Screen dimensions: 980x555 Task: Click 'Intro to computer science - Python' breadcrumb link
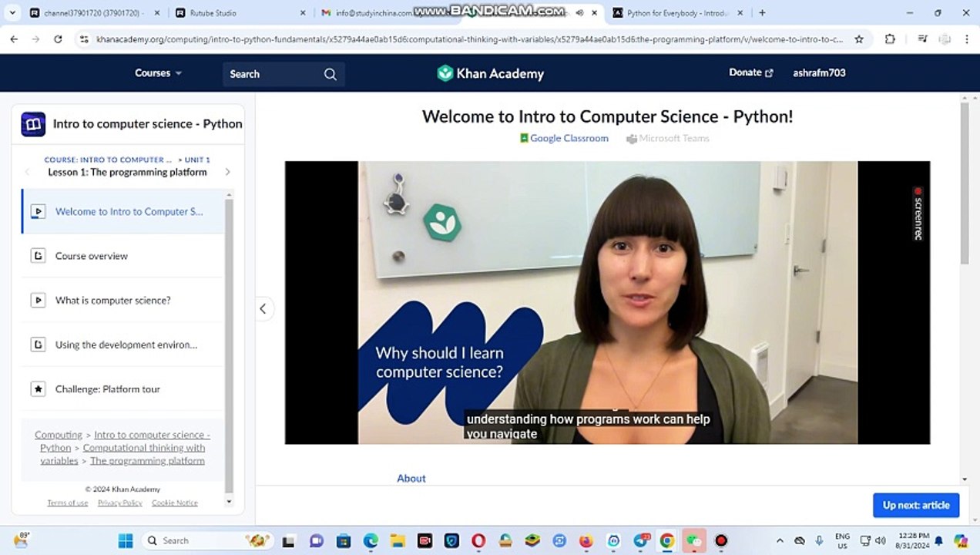[126, 441]
